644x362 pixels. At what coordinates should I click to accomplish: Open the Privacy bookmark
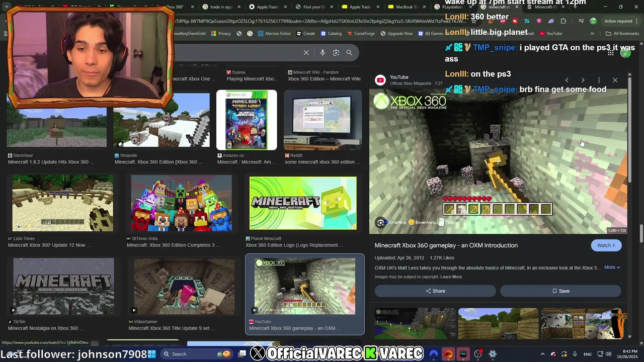(221, 34)
